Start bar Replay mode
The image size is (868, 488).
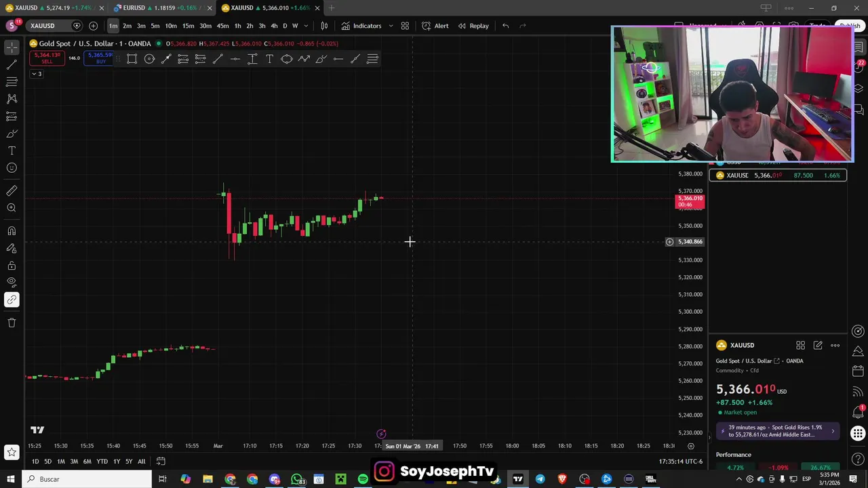(x=473, y=26)
